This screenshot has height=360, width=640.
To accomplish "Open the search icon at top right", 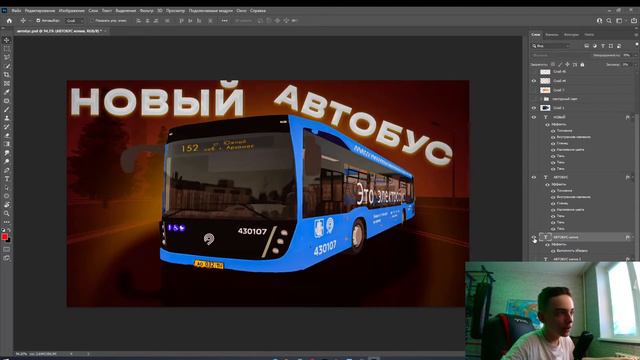I will coord(609,20).
